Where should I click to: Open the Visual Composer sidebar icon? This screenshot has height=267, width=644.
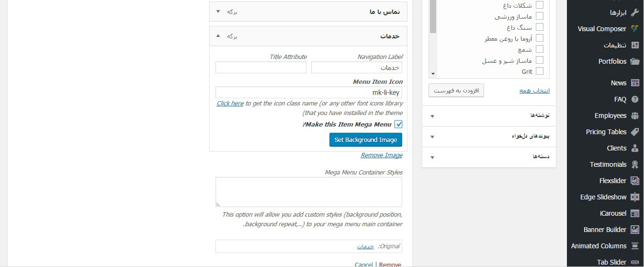pyautogui.click(x=635, y=29)
